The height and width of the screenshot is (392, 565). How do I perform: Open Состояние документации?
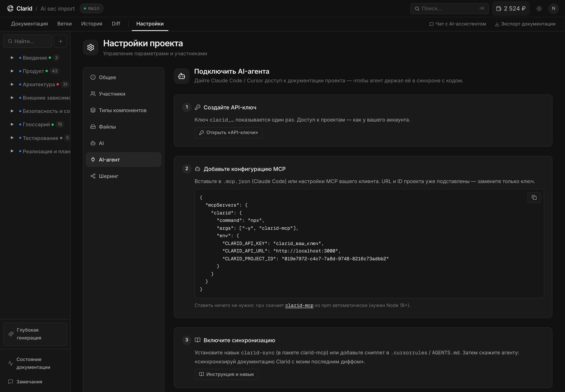[x=35, y=363]
